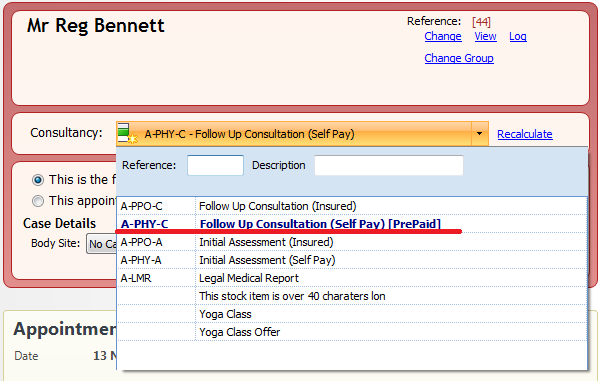Click the [44] reference number
Image resolution: width=601 pixels, height=381 pixels.
tap(481, 22)
